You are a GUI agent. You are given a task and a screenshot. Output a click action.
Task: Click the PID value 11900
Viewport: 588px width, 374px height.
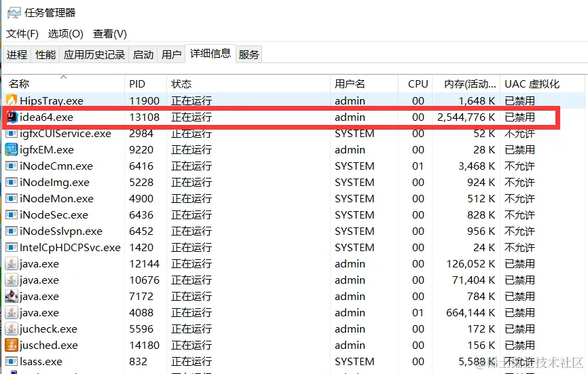coord(145,101)
